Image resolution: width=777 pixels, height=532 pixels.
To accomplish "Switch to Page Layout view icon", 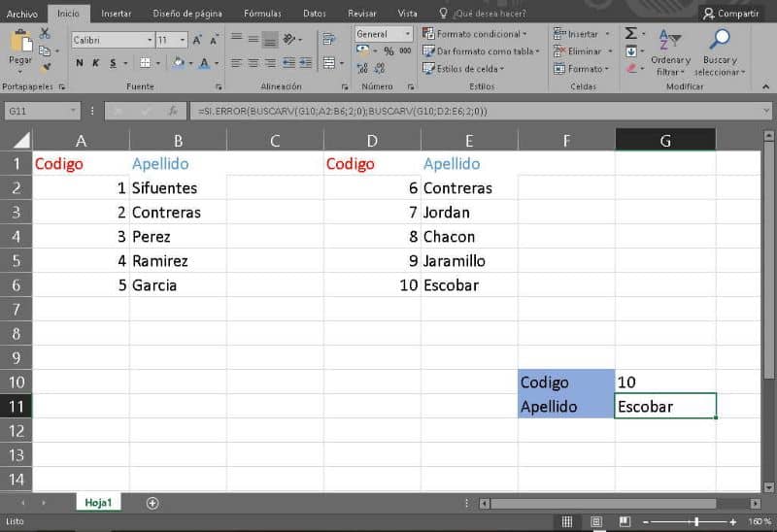I will point(596,521).
